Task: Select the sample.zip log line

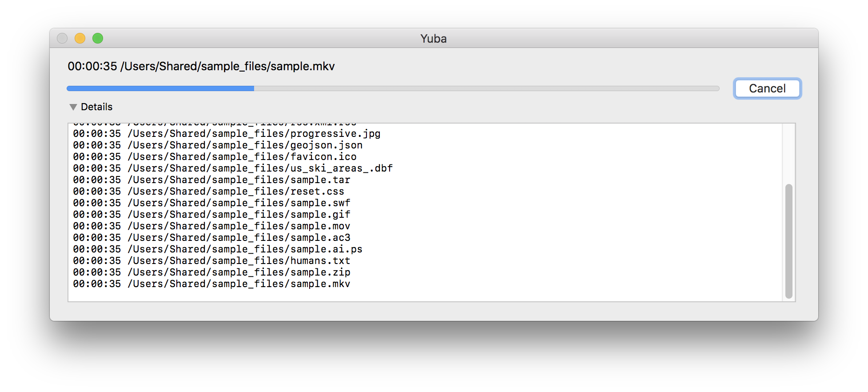Action: pos(211,272)
